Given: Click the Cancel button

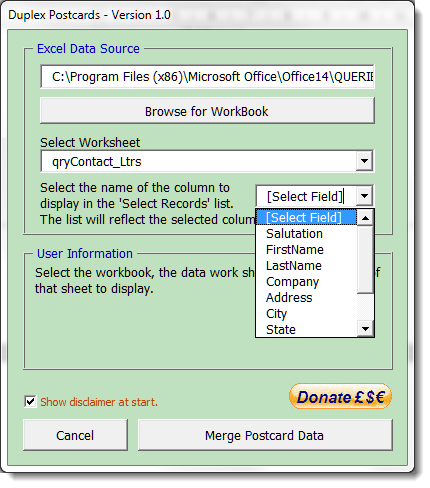Looking at the screenshot, I should [75, 435].
